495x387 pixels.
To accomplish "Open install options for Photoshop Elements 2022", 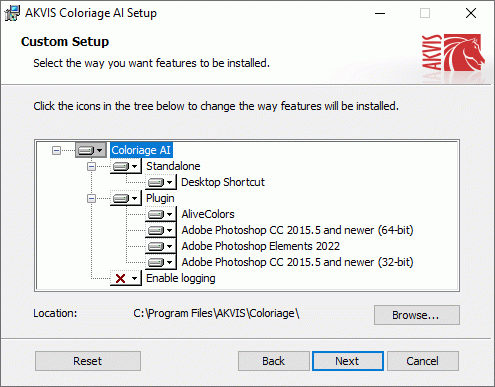I will (161, 246).
